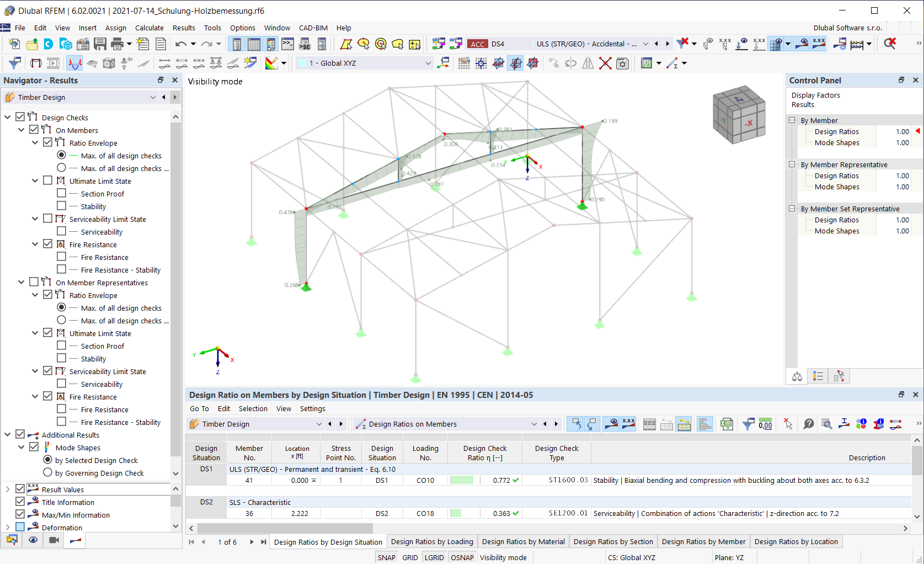Switch to Design Ratios by Material tab
The height and width of the screenshot is (564, 924).
524,542
